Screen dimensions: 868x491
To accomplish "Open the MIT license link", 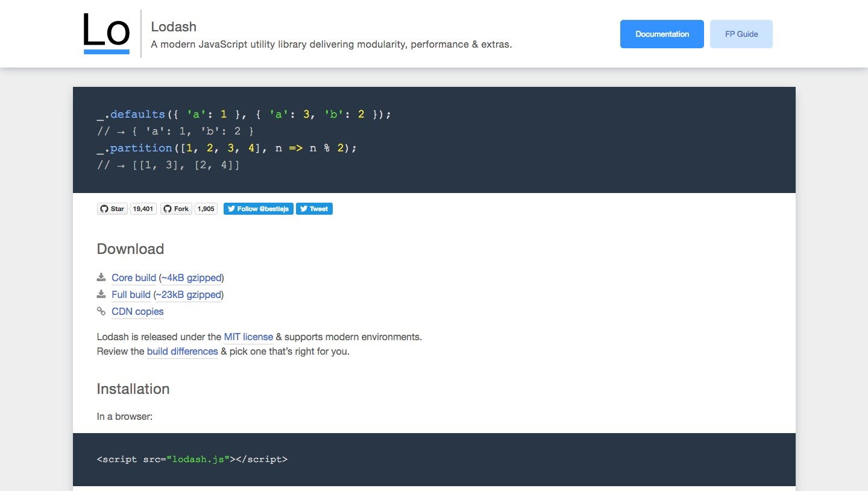I will (248, 337).
